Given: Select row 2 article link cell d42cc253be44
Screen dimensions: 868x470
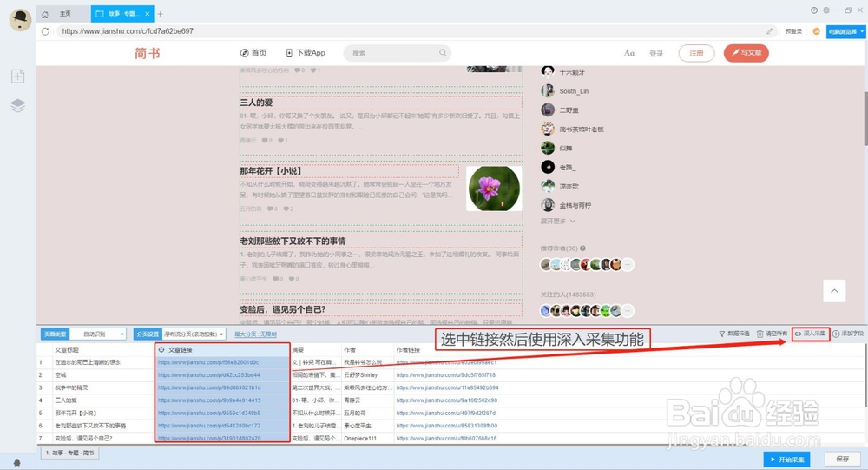Looking at the screenshot, I should click(x=222, y=374).
